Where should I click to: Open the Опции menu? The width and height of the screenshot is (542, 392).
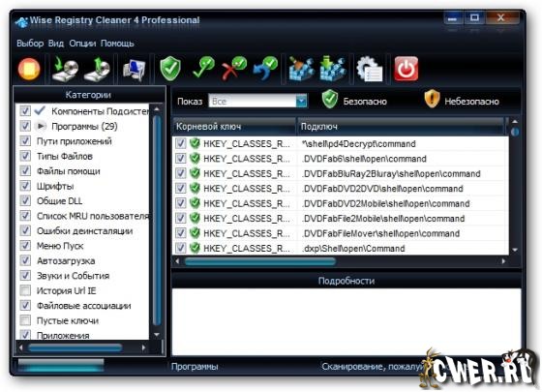(x=82, y=44)
